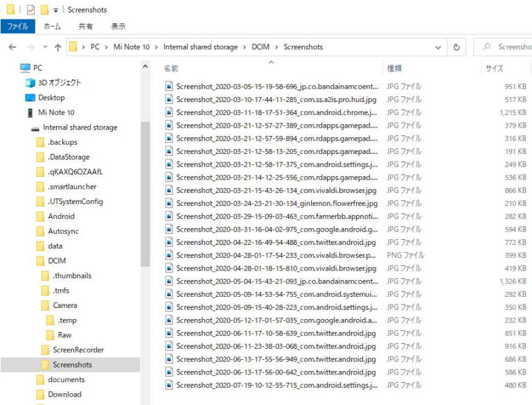Click the refresh button in address bar
The width and height of the screenshot is (532, 405).
tap(456, 47)
